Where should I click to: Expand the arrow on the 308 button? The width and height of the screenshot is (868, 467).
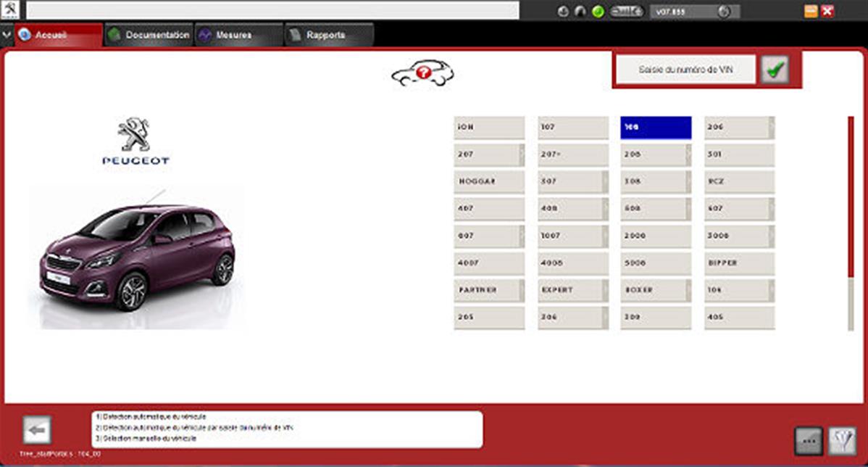pos(688,182)
